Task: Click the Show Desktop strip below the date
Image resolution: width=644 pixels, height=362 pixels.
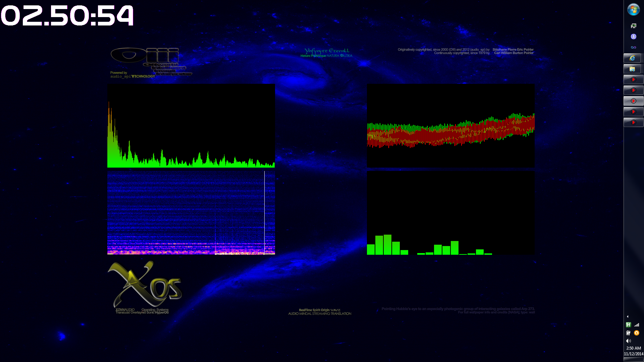Action: coord(633,360)
